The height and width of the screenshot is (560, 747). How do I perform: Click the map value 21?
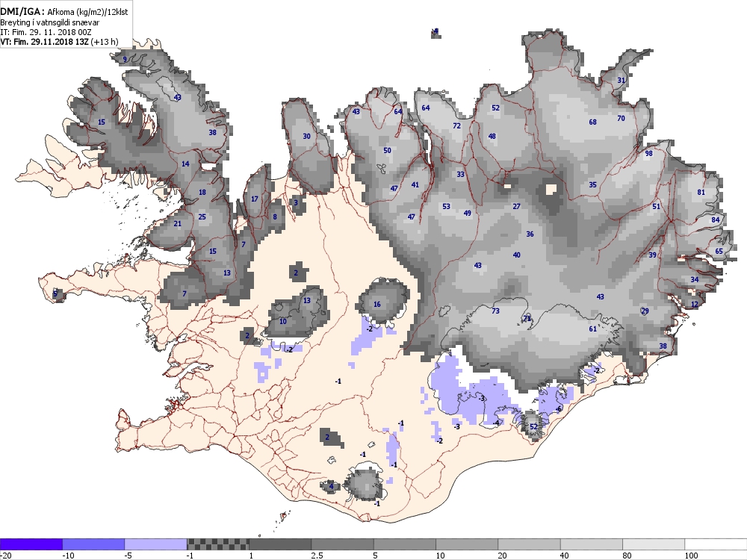click(178, 223)
